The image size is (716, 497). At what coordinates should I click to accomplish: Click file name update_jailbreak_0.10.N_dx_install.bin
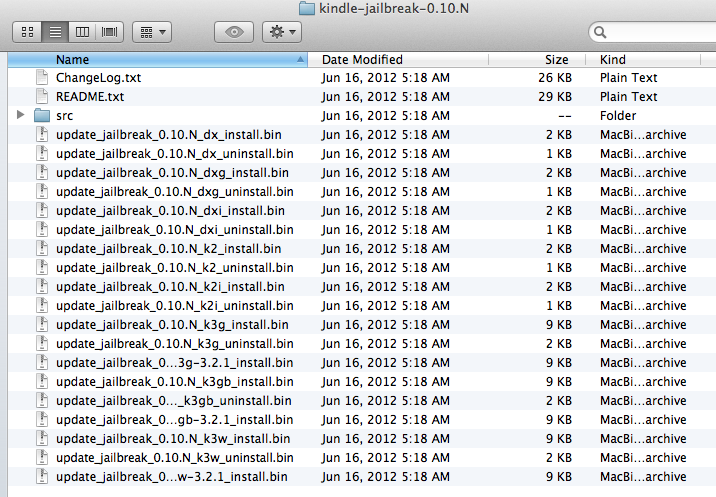tap(168, 135)
